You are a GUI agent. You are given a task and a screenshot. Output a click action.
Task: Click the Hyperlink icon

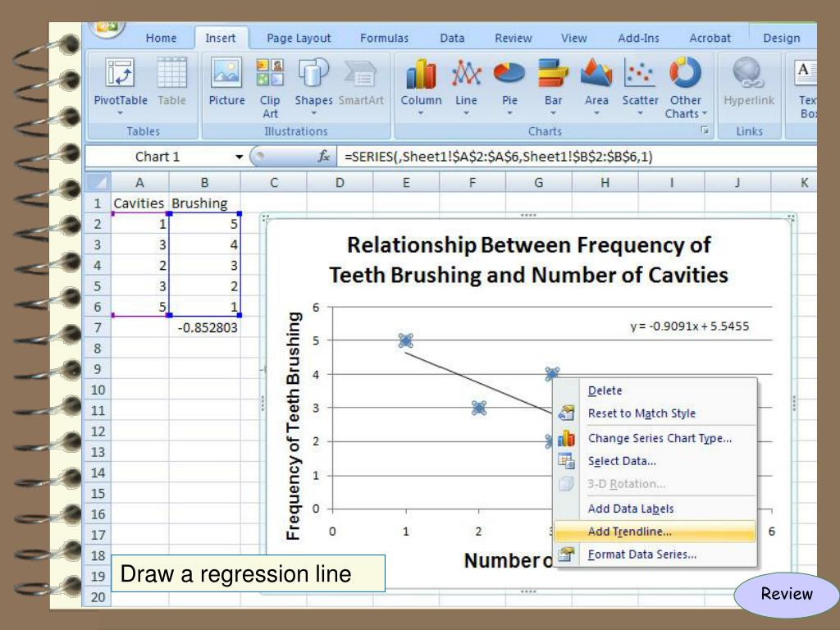tap(748, 75)
